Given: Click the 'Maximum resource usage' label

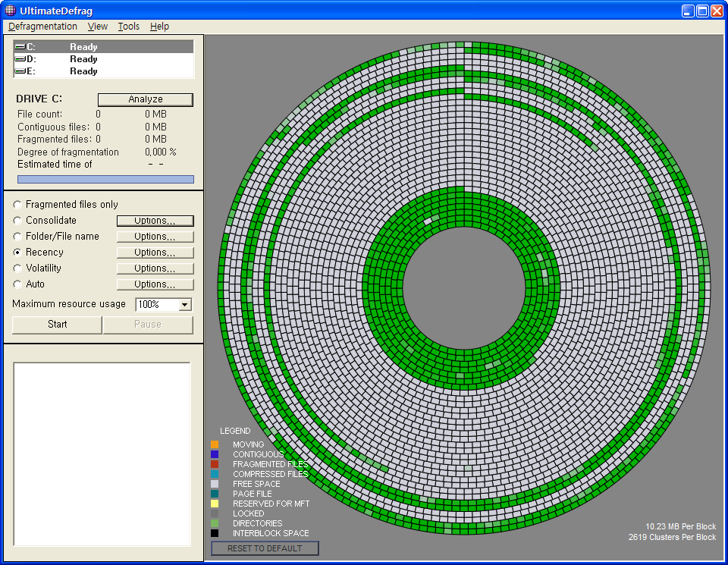Looking at the screenshot, I should [x=69, y=304].
